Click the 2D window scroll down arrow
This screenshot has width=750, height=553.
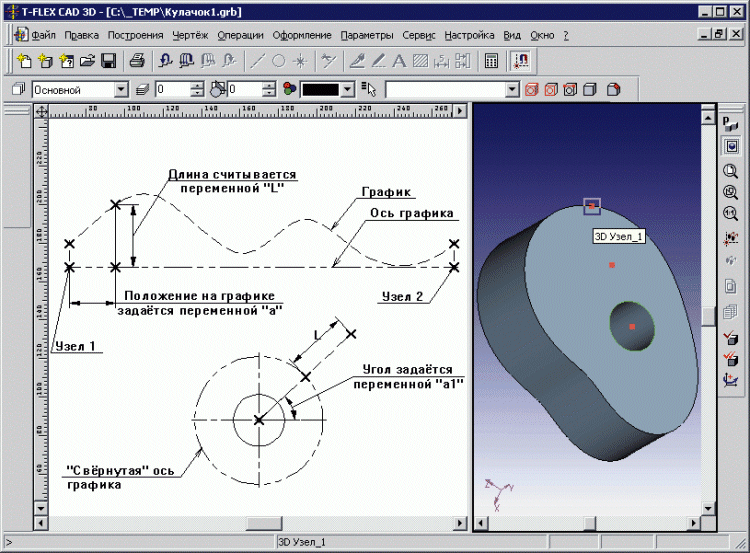pos(41,508)
